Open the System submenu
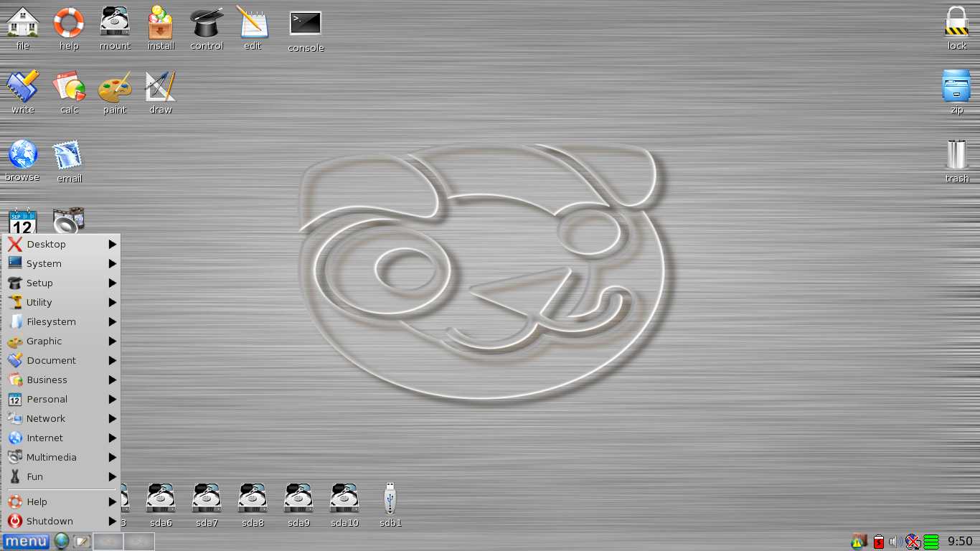 (62, 264)
